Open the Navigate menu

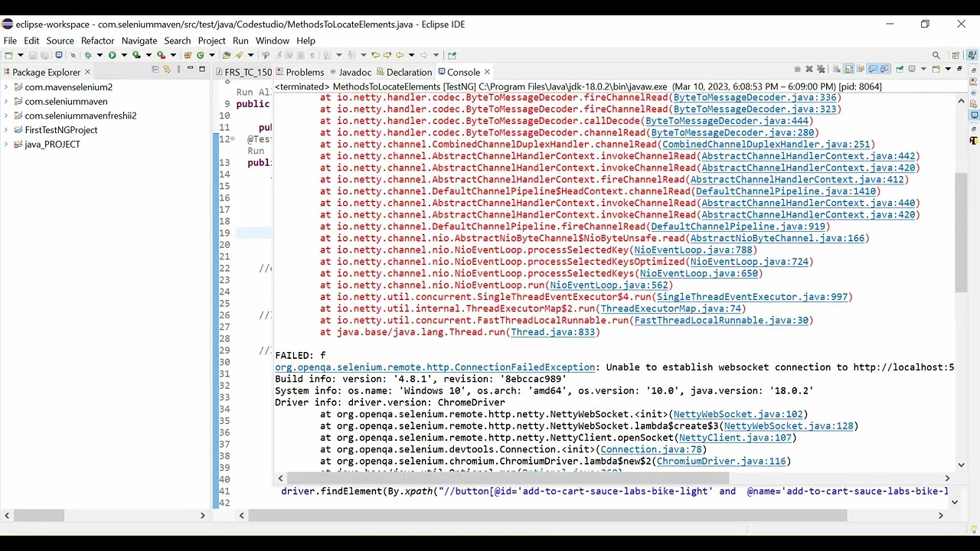click(x=139, y=41)
